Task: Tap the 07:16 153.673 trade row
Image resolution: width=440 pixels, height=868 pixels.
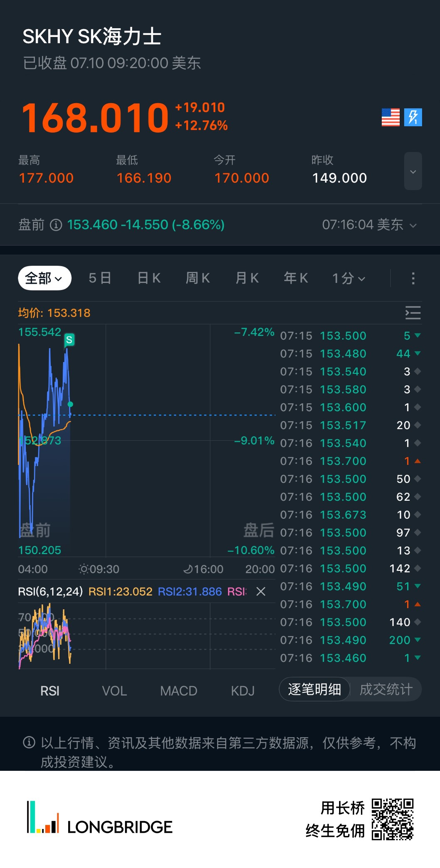Action: pos(350,515)
